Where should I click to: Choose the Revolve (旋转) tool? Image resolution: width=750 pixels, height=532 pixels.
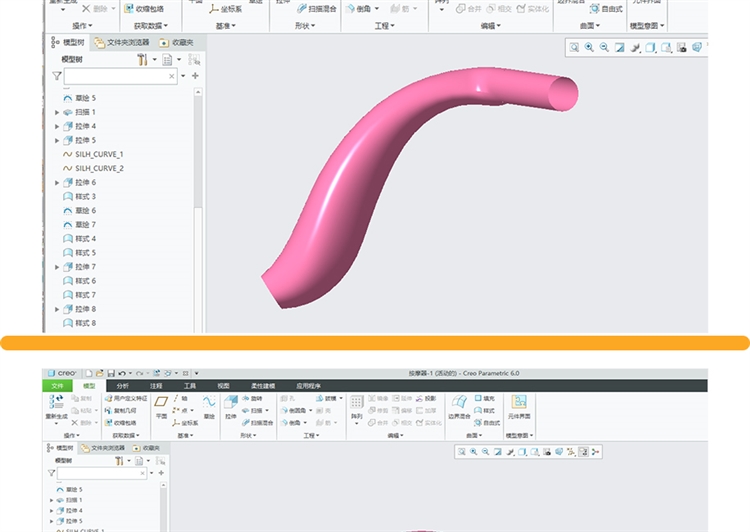point(252,398)
